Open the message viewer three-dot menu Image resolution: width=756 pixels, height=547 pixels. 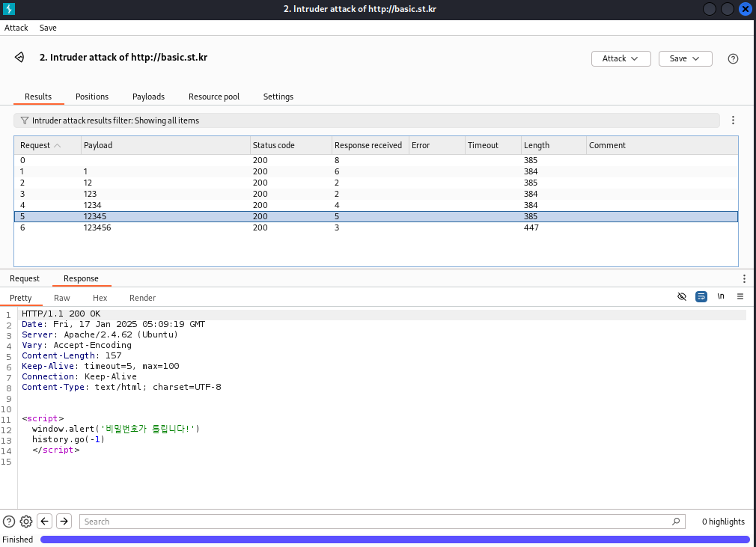(744, 278)
